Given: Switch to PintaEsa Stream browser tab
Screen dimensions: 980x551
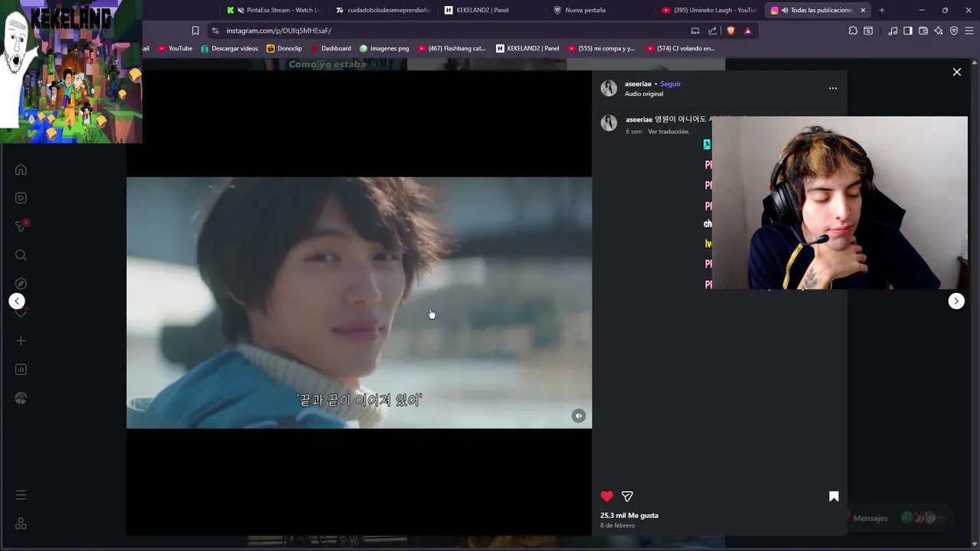Looking at the screenshot, I should coord(274,10).
